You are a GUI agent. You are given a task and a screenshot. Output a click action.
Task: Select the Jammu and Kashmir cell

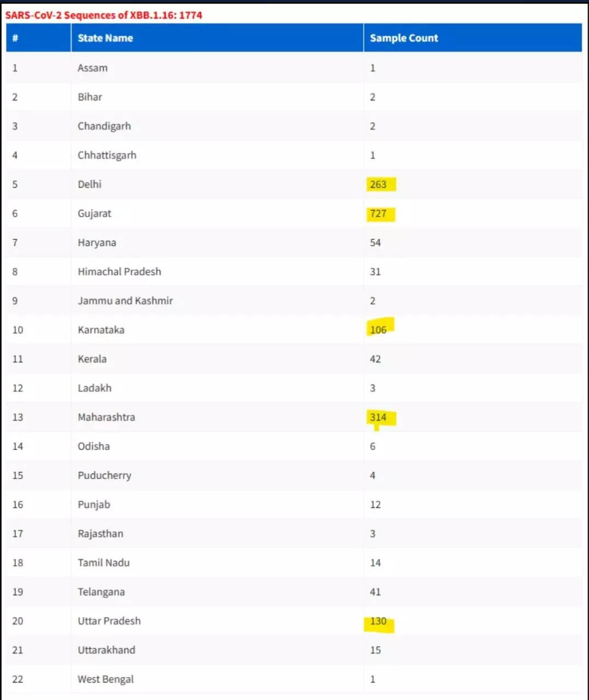[125, 301]
